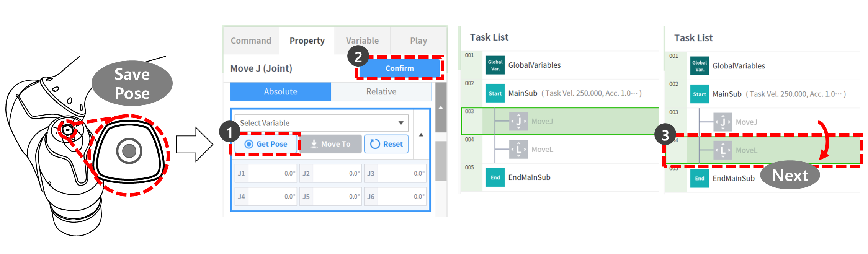Click the MoveL icon in right task list
The height and width of the screenshot is (254, 868).
[723, 150]
